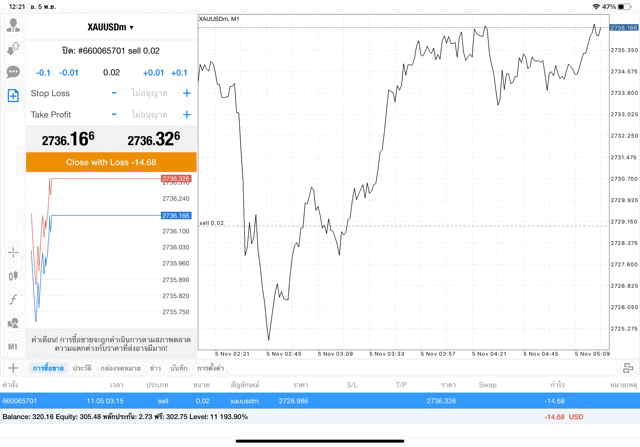Open the accounts profile icon
The width and height of the screenshot is (640, 447).
pos(13,26)
